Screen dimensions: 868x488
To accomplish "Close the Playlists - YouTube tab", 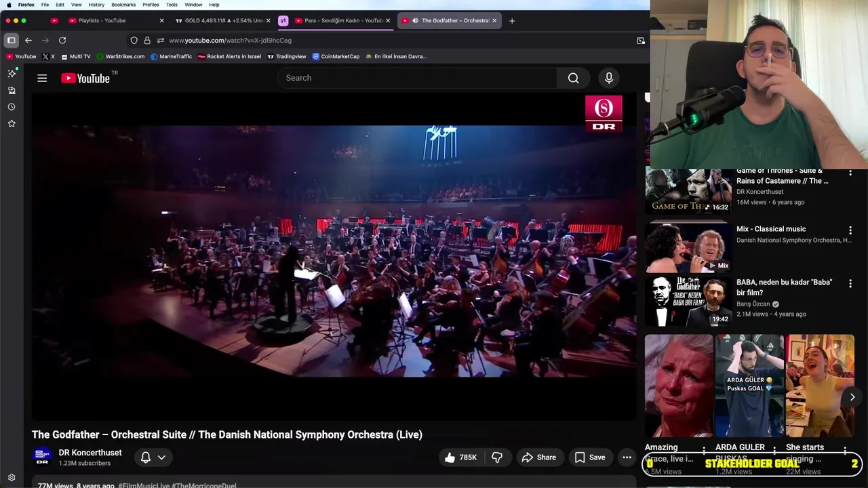I will 161,20.
